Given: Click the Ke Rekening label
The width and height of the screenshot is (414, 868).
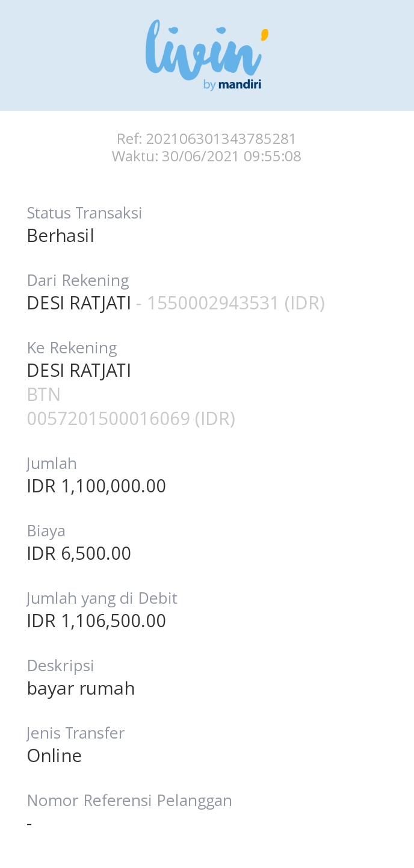Looking at the screenshot, I should [x=72, y=348].
